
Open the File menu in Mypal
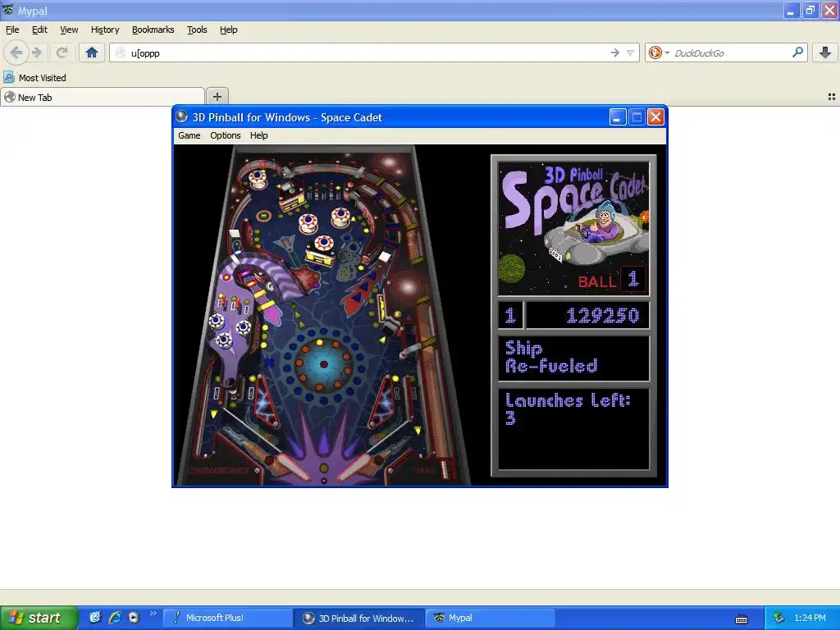(12, 30)
